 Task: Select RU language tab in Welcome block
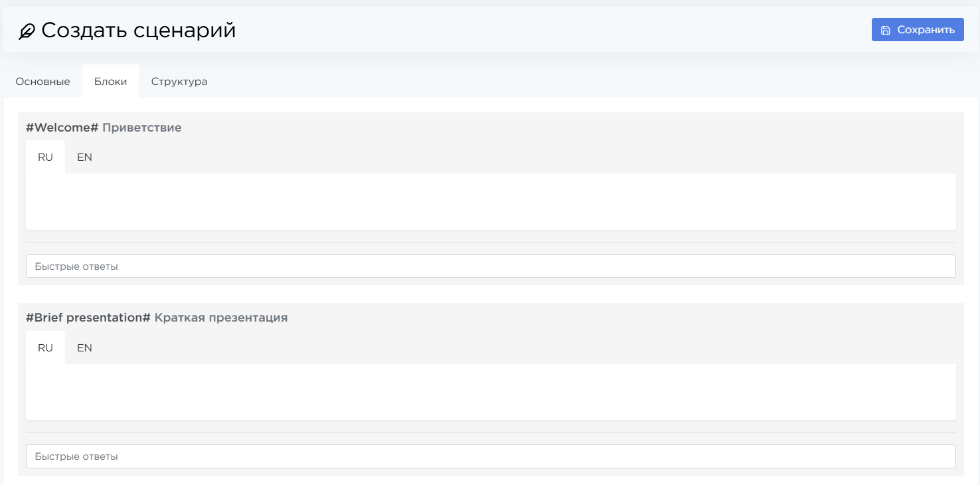point(45,157)
